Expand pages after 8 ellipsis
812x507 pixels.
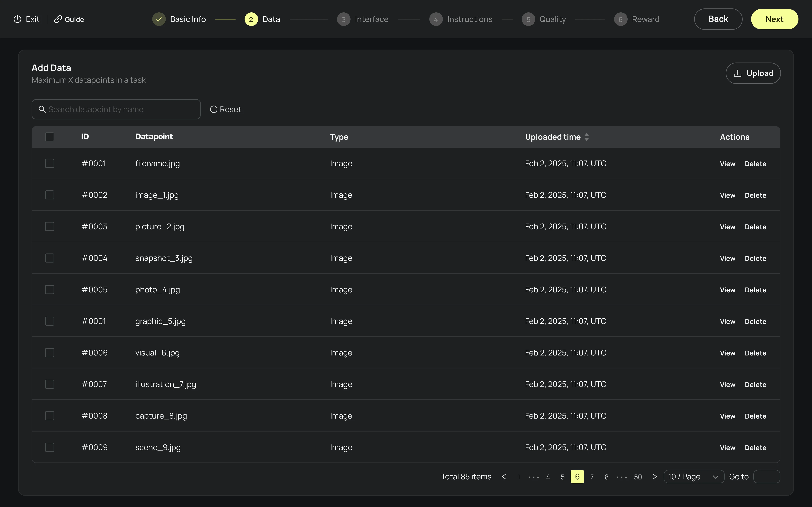[x=621, y=477]
